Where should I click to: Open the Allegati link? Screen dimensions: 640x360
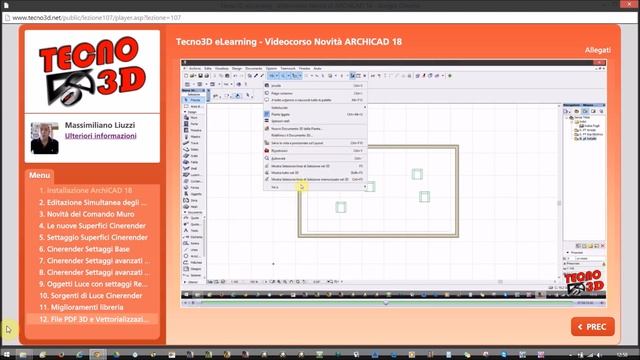pos(598,50)
